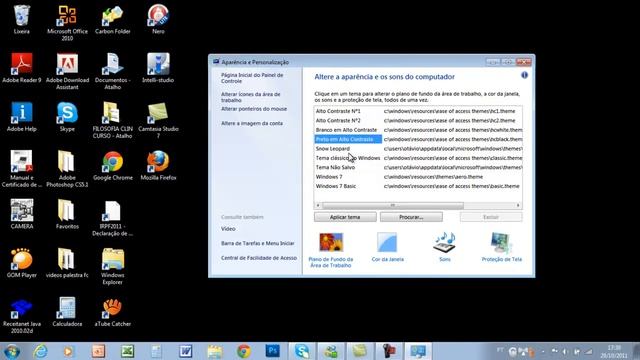Select Tema clássico do Windows row
The height and width of the screenshot is (360, 640).
coord(418,158)
